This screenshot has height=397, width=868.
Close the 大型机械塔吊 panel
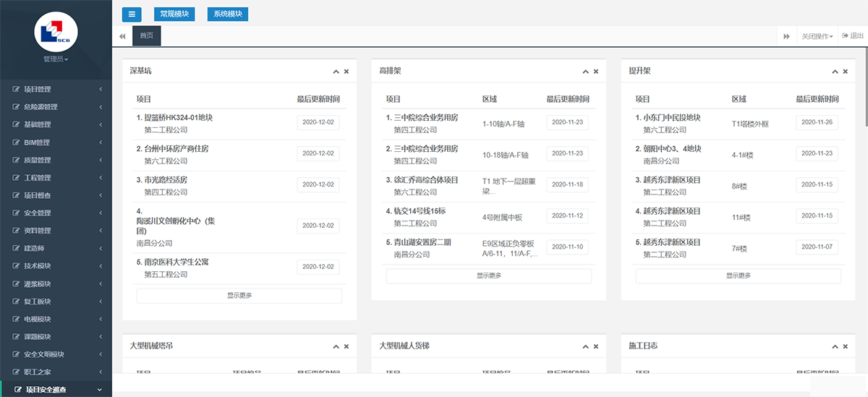[346, 346]
